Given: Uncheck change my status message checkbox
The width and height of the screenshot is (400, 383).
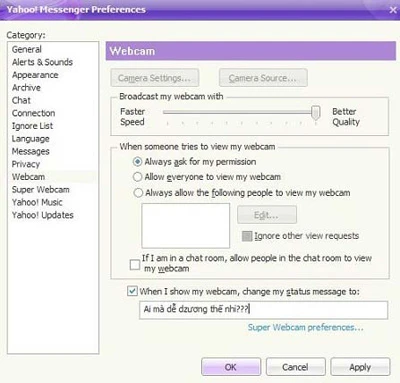Looking at the screenshot, I should pyautogui.click(x=132, y=291).
